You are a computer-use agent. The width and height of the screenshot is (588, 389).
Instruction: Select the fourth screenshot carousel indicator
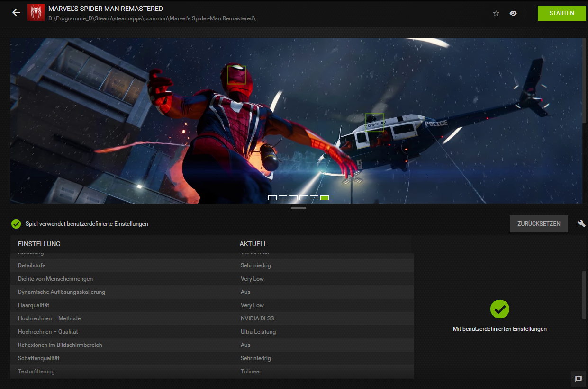(x=304, y=198)
